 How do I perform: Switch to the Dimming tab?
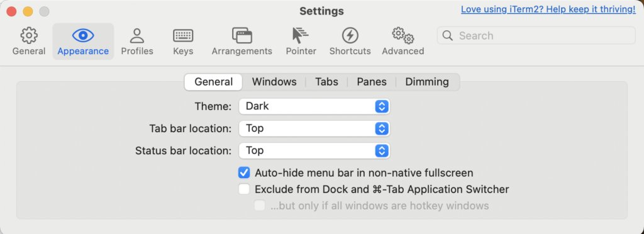coord(427,82)
